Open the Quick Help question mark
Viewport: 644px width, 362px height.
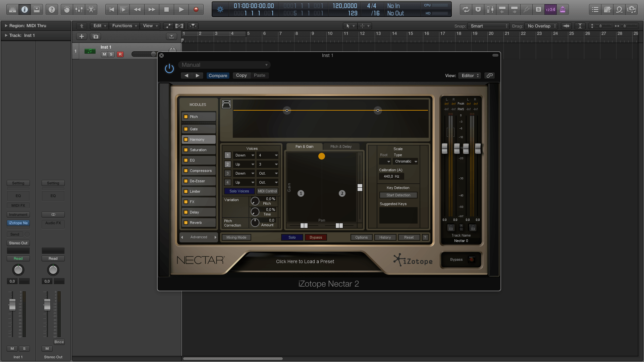coord(52,10)
